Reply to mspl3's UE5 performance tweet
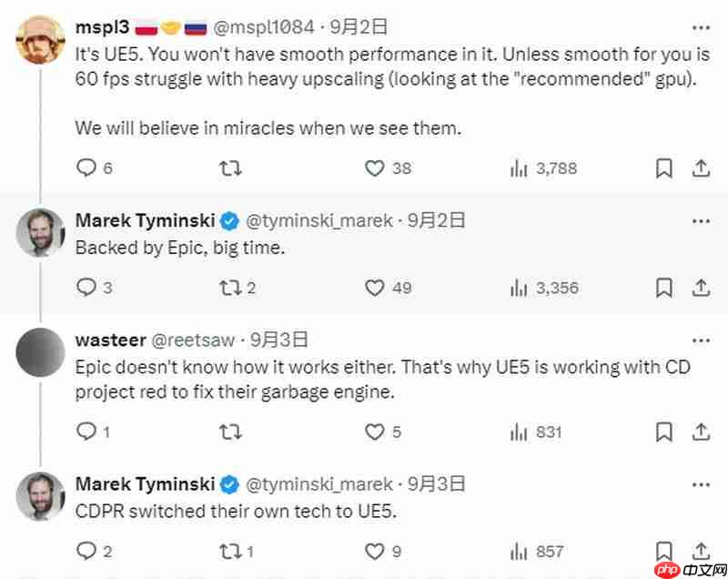The image size is (728, 579). [x=86, y=168]
